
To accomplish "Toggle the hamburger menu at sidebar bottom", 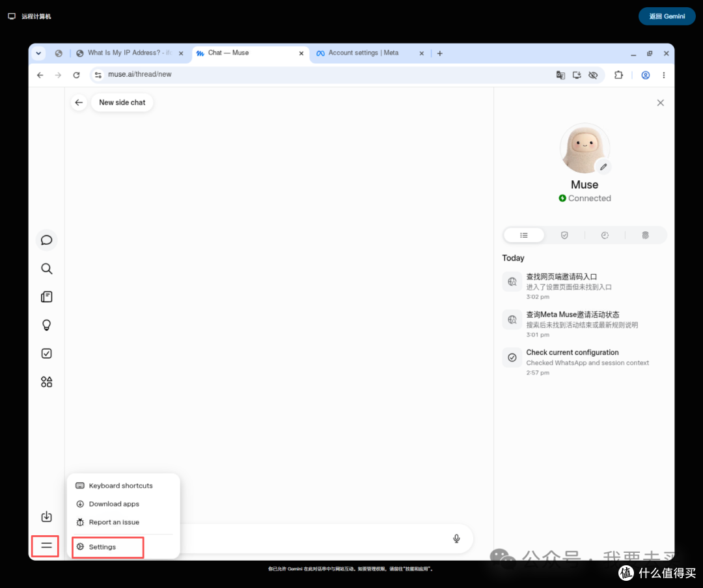I will coord(46,546).
